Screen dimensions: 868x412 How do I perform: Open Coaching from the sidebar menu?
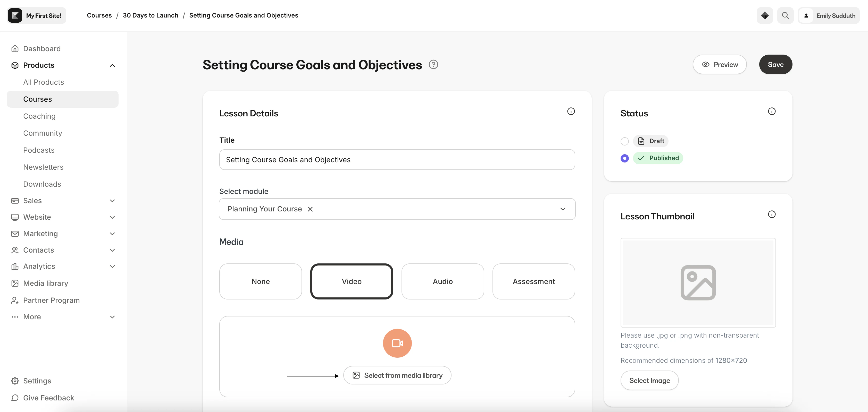[39, 116]
